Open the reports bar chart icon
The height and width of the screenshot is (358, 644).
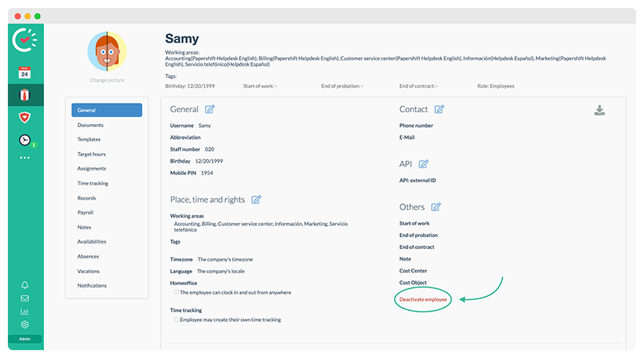[x=24, y=312]
